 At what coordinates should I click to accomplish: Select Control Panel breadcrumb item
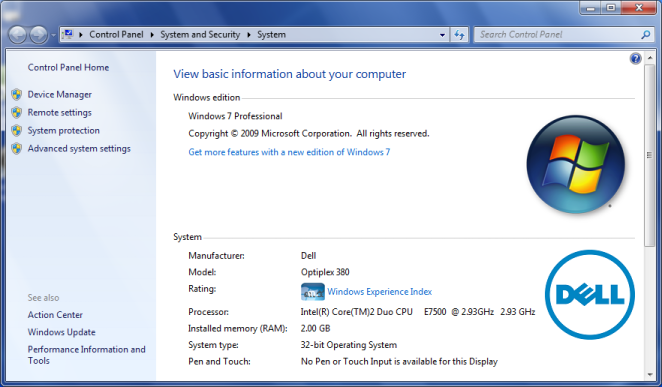116,35
